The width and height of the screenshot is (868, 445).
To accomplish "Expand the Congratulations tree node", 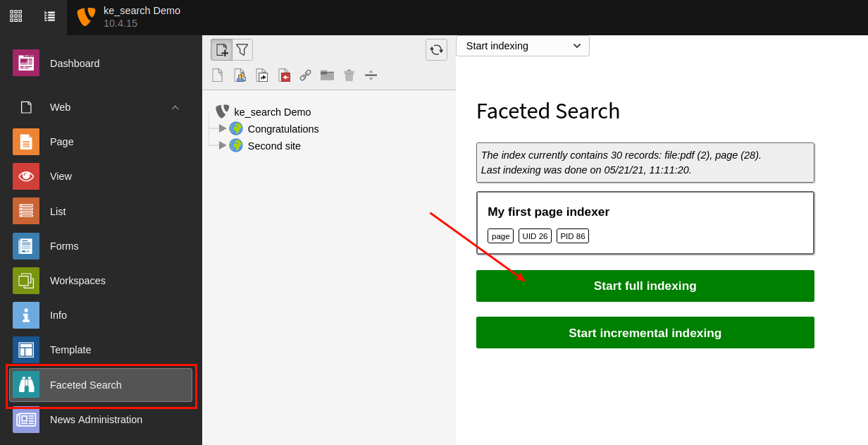I will click(223, 128).
